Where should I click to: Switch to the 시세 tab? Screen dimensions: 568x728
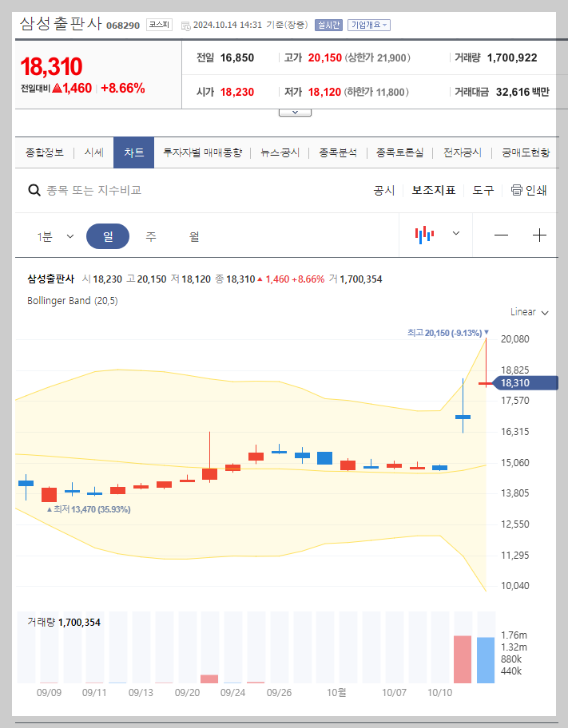(x=94, y=152)
